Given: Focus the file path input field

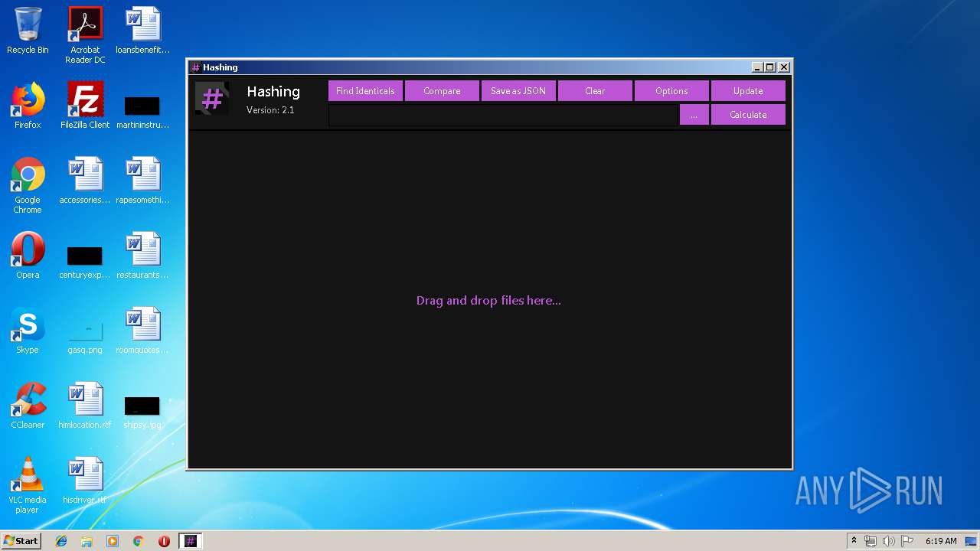Looking at the screenshot, I should point(503,115).
